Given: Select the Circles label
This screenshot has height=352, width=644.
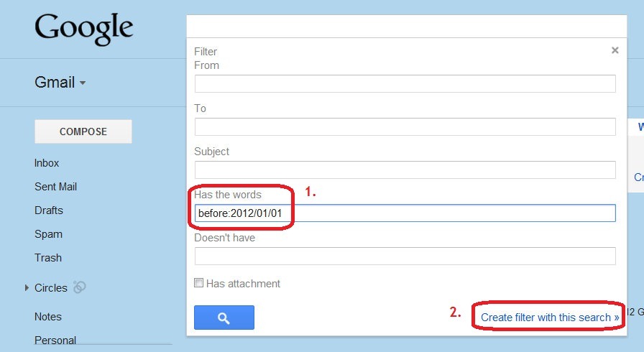Looking at the screenshot, I should coord(51,288).
